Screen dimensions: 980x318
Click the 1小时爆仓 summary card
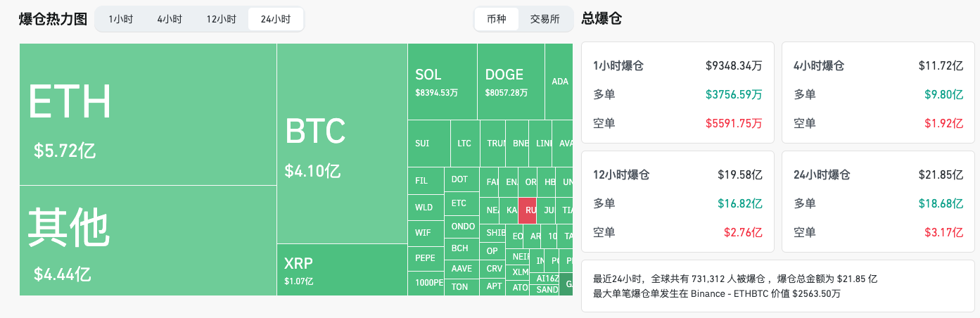point(677,94)
